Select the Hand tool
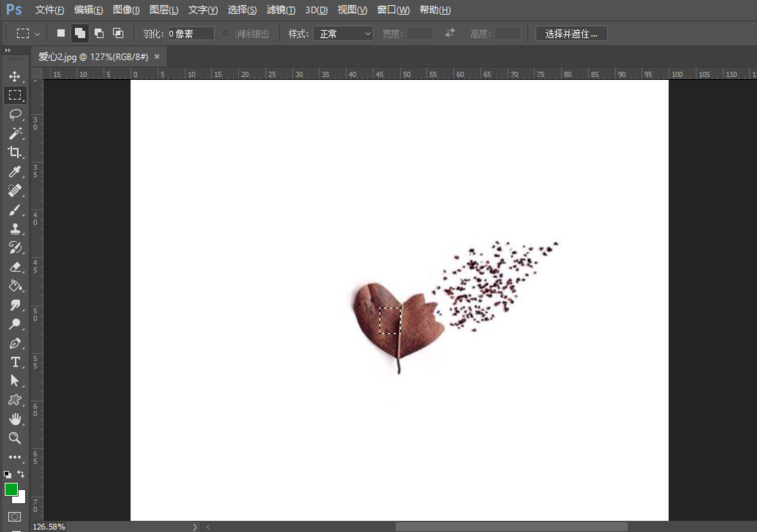The height and width of the screenshot is (532, 757). pos(15,419)
